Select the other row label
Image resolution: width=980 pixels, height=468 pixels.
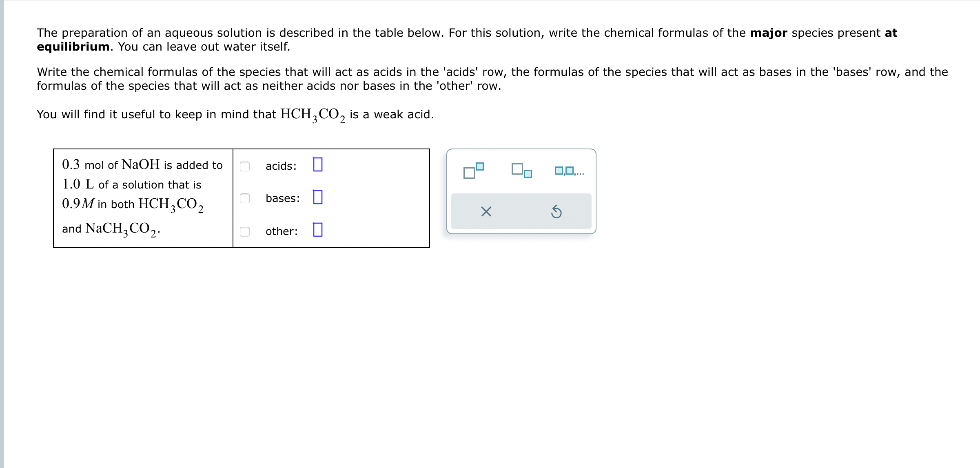tap(282, 231)
